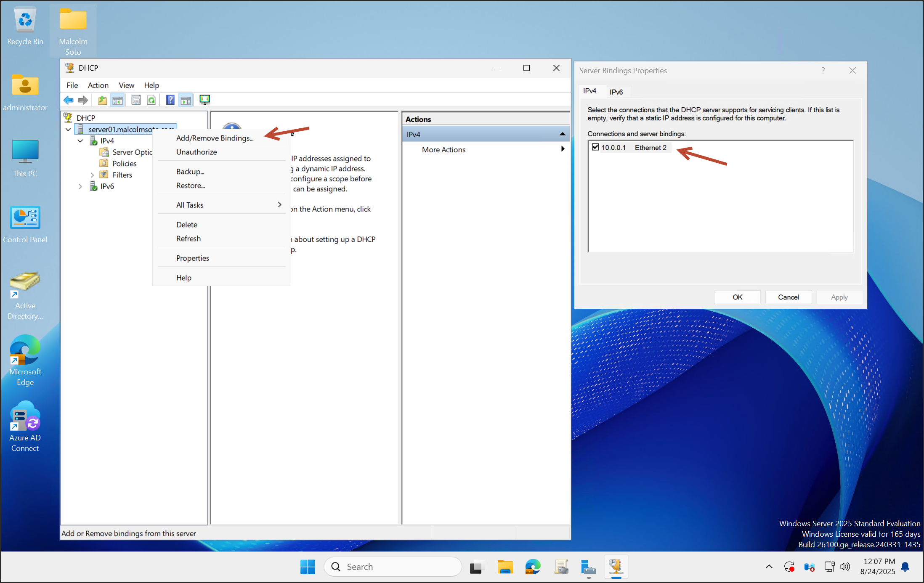Toggle the Show/Hide Action Pane toolbar icon
The image size is (924, 583).
coord(186,100)
